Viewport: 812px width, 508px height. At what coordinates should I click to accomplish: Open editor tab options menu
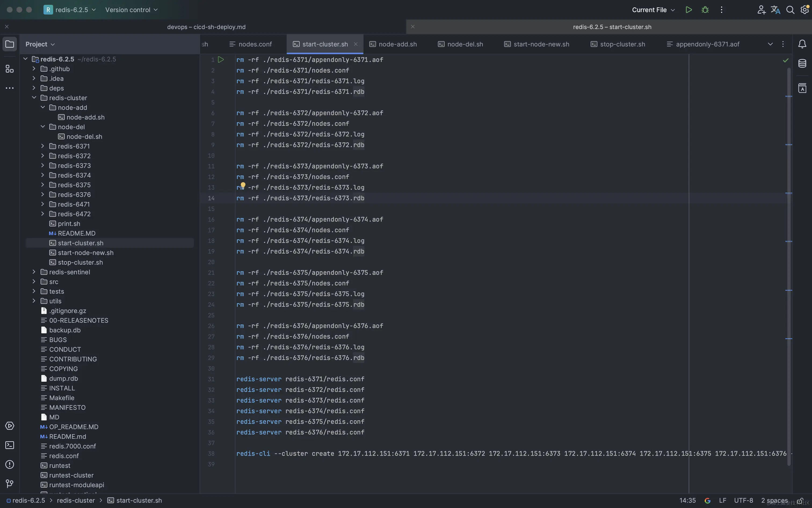tap(783, 44)
